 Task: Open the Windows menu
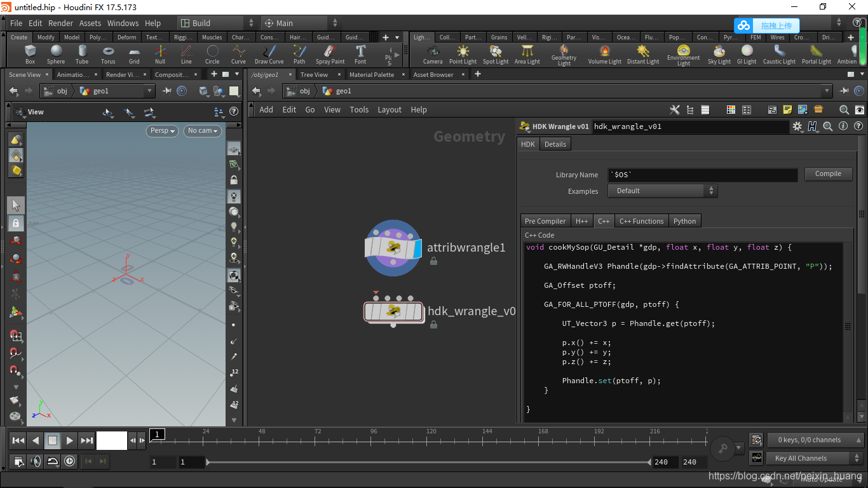coord(123,23)
